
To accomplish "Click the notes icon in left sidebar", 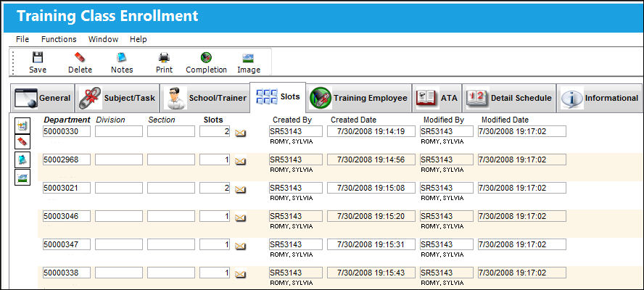I will pos(22,159).
